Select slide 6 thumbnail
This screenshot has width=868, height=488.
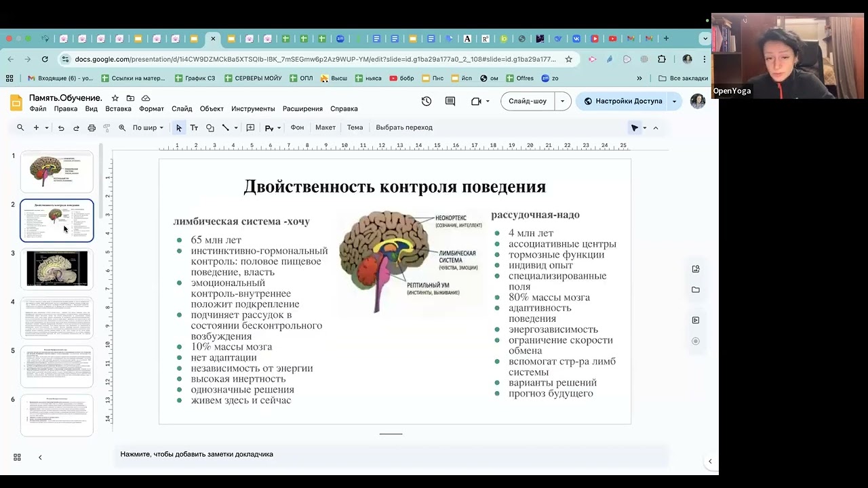[57, 415]
